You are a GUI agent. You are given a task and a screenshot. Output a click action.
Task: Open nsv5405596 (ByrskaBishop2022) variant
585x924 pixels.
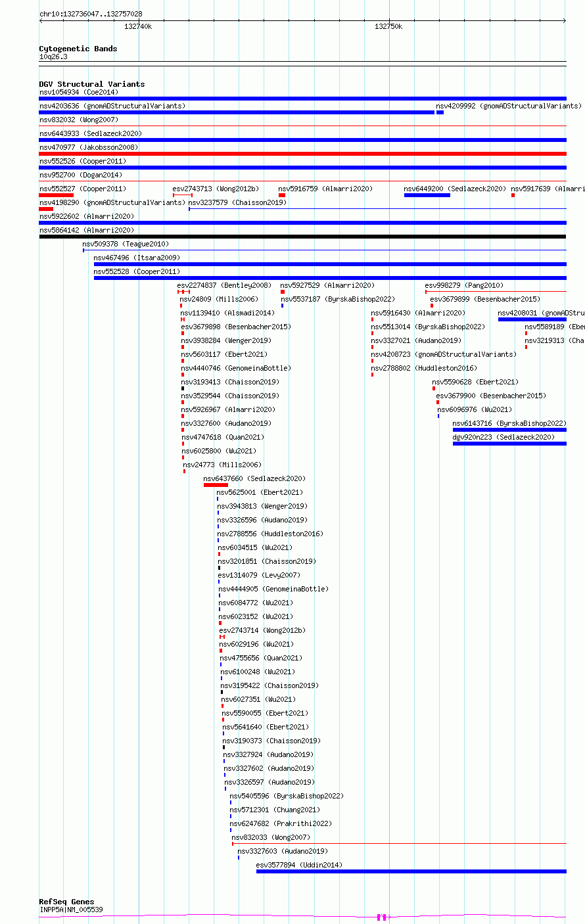(x=287, y=796)
